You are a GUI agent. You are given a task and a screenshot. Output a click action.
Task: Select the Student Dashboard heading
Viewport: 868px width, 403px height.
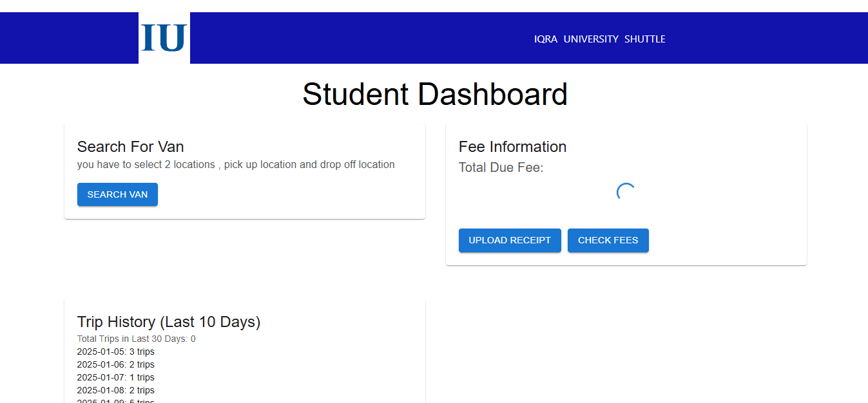tap(435, 94)
